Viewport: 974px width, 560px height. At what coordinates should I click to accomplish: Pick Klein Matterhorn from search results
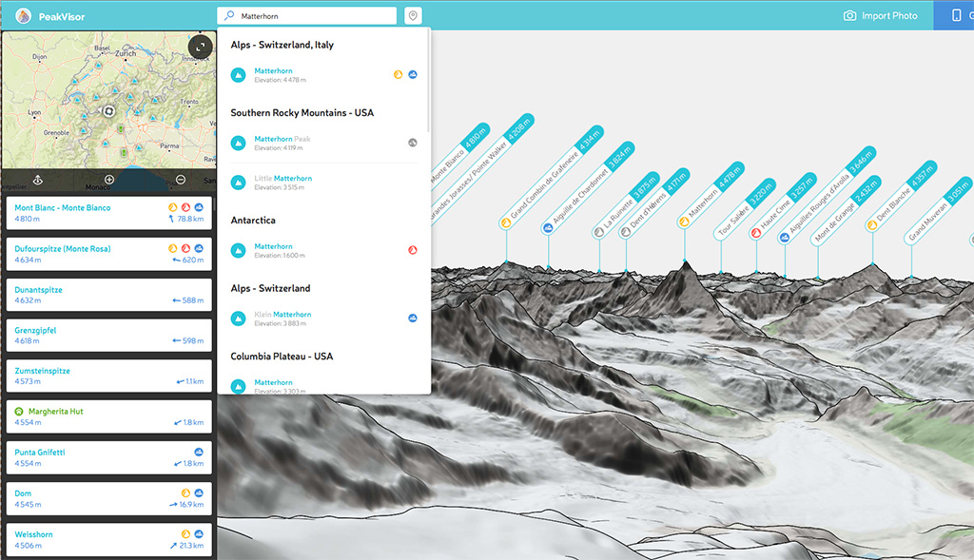[x=282, y=315]
